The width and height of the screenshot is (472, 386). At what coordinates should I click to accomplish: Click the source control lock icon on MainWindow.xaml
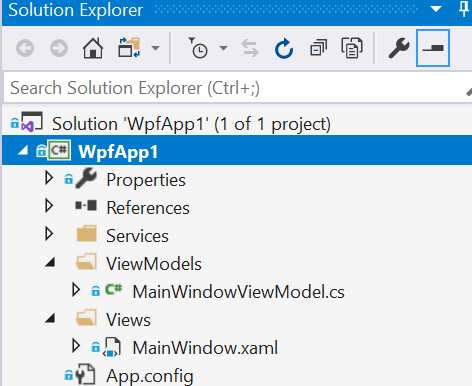point(96,347)
